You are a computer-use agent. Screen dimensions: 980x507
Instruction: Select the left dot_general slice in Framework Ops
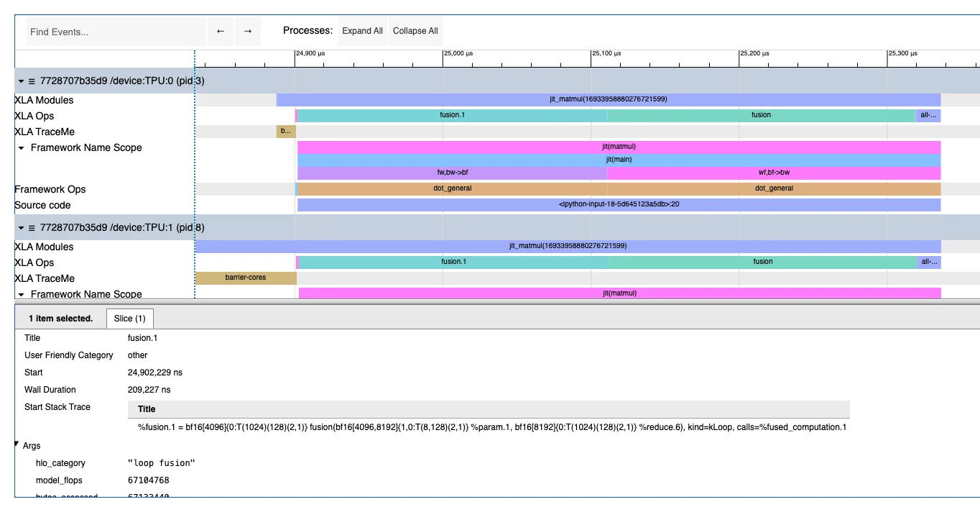452,188
